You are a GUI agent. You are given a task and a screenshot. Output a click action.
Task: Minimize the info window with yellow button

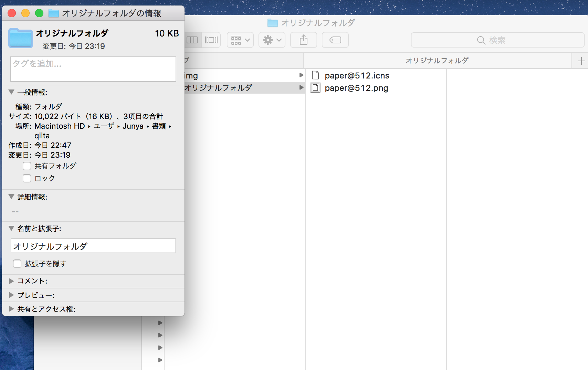pyautogui.click(x=25, y=13)
